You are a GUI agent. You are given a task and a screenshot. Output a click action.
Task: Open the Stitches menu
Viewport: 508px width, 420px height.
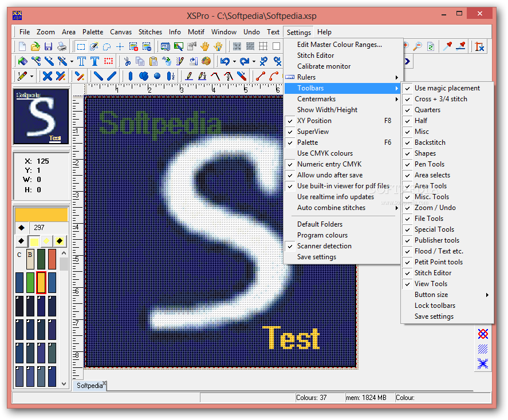point(150,32)
